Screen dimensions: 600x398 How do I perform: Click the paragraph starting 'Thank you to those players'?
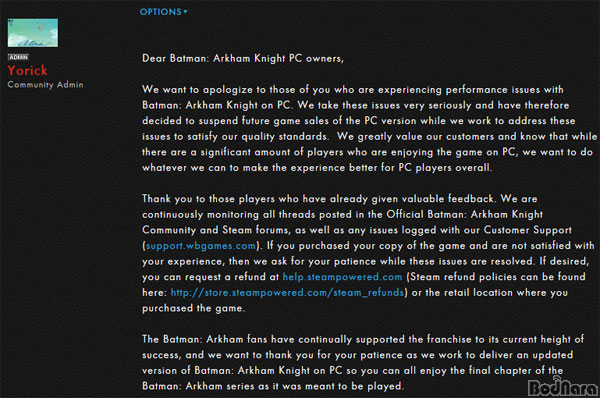pos(368,253)
